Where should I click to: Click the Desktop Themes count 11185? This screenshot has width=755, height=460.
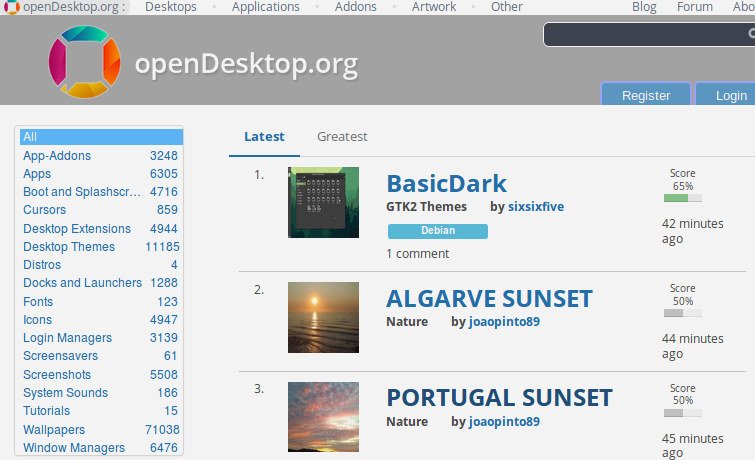pyautogui.click(x=162, y=247)
